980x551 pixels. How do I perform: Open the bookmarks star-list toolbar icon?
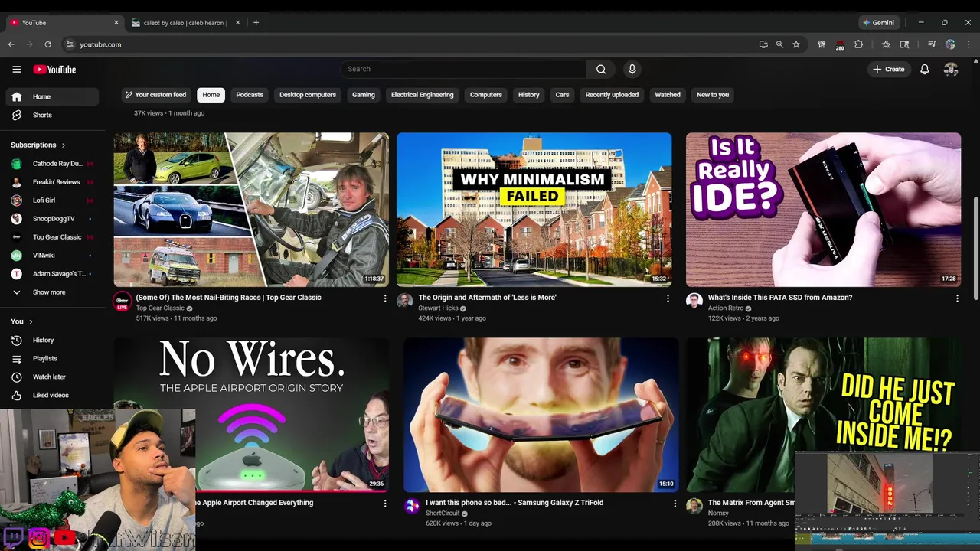click(886, 44)
